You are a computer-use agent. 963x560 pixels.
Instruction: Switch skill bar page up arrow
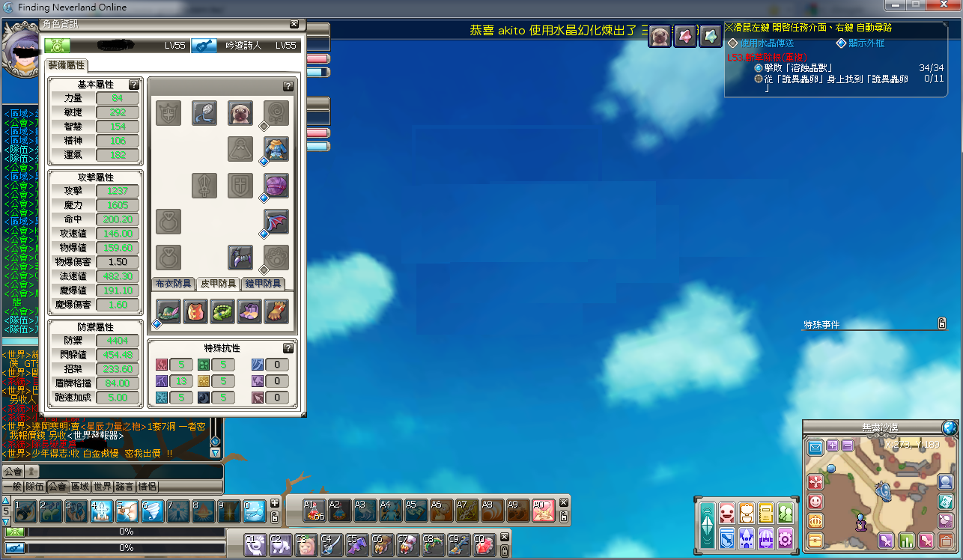tap(6, 501)
